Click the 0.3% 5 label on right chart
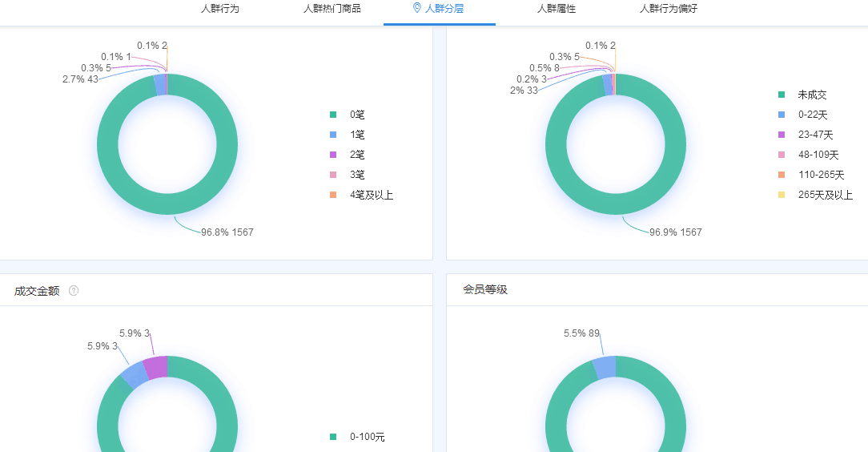Image resolution: width=868 pixels, height=452 pixels. (565, 56)
